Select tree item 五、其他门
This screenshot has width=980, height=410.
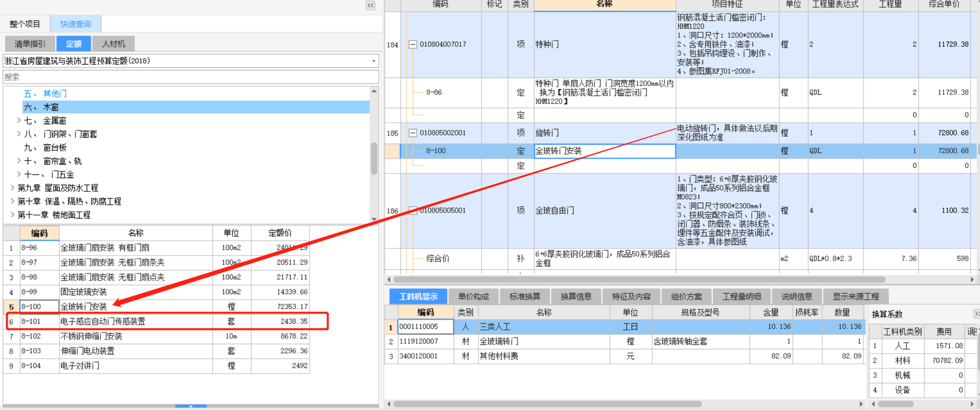45,93
